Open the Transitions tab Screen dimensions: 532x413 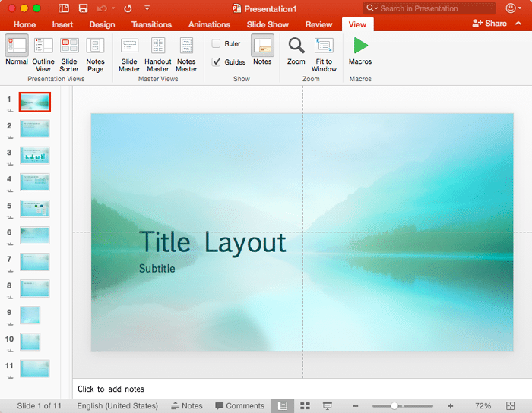click(151, 24)
